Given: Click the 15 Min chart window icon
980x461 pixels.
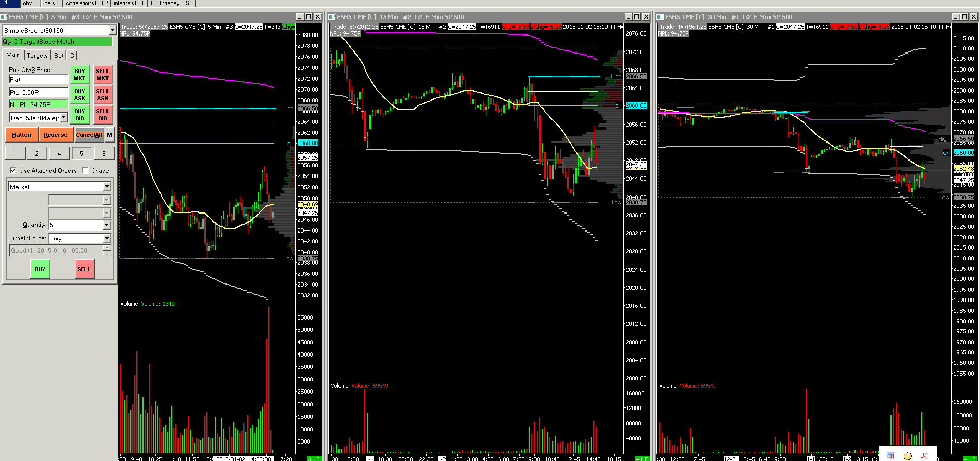Looking at the screenshot, I should (x=332, y=17).
